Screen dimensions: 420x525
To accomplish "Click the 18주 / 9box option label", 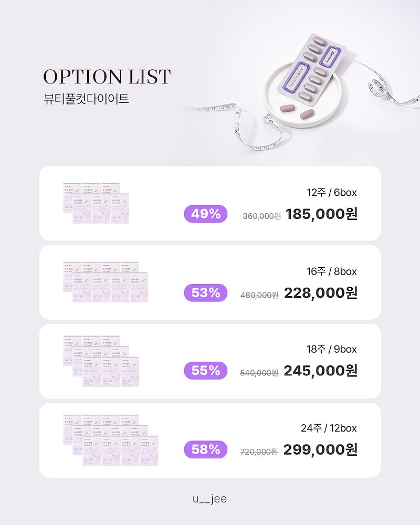I will tap(332, 349).
